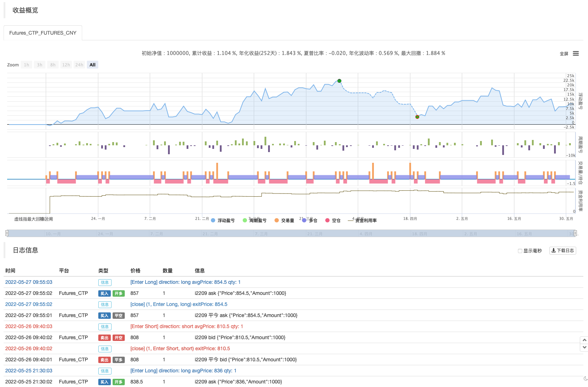Grab the navigator's left range handle
This screenshot has height=387, width=588.
coord(7,233)
